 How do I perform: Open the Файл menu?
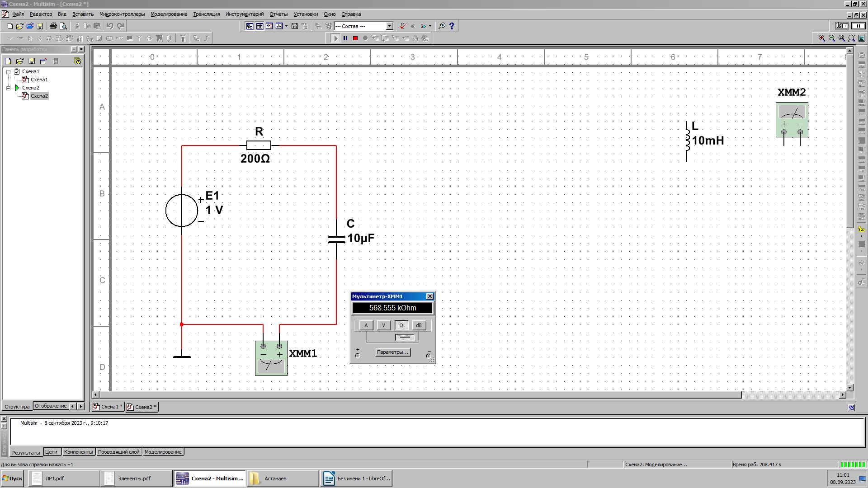point(18,14)
